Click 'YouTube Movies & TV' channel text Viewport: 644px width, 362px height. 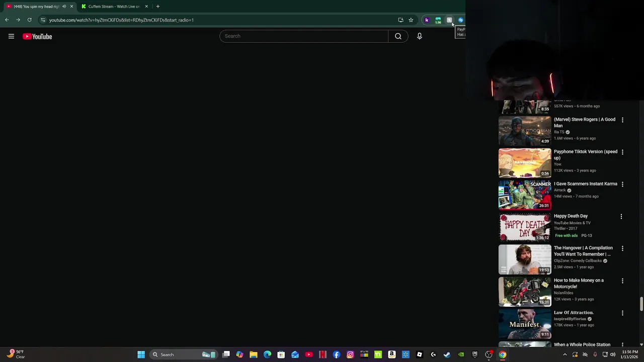pos(572,223)
